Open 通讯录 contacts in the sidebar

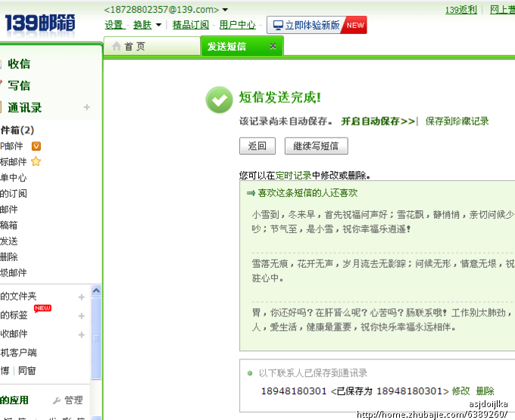coord(25,107)
